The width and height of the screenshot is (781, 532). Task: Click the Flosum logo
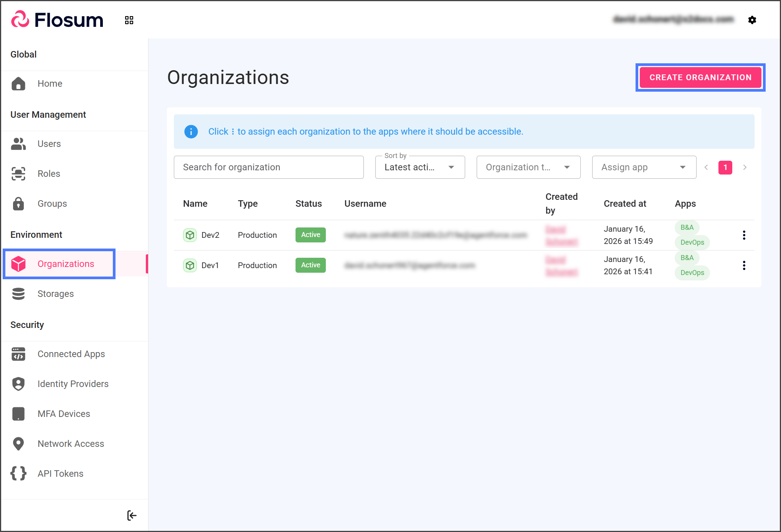[x=58, y=20]
